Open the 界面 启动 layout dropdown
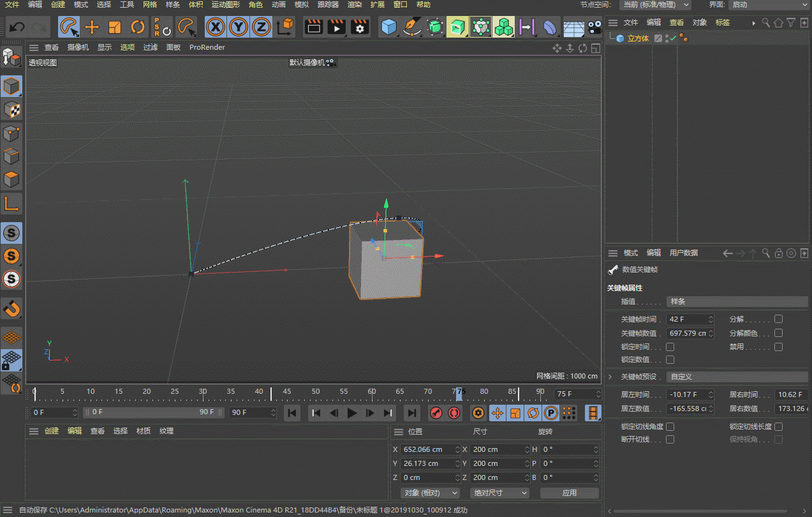The height and width of the screenshot is (517, 812). pyautogui.click(x=769, y=4)
